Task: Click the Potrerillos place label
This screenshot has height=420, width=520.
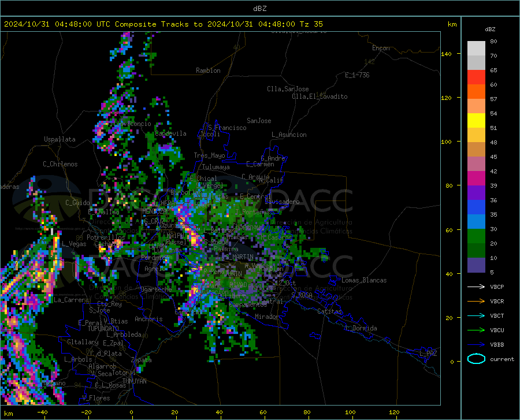Action: tap(106, 237)
